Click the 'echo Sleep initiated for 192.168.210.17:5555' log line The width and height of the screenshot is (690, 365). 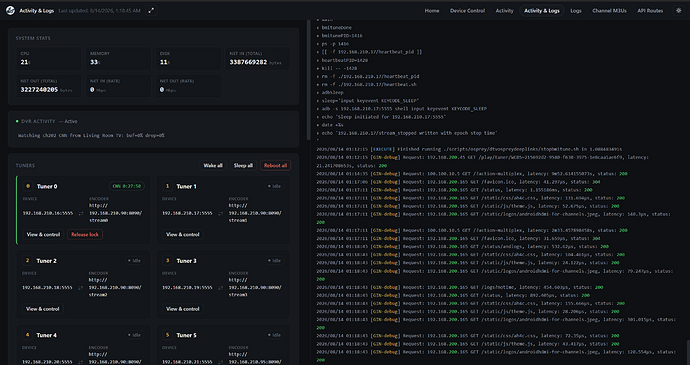(x=382, y=117)
